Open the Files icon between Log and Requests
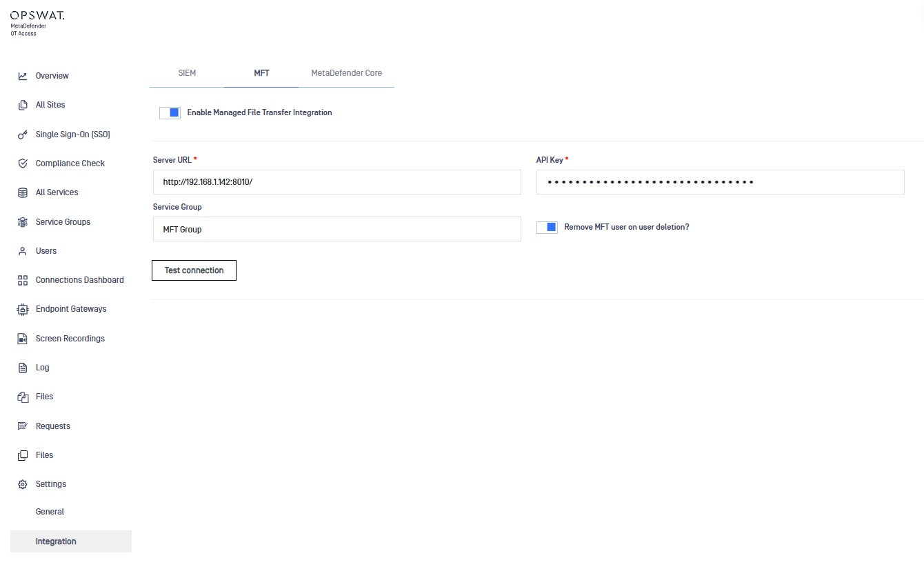This screenshot has width=924, height=569. click(x=23, y=397)
